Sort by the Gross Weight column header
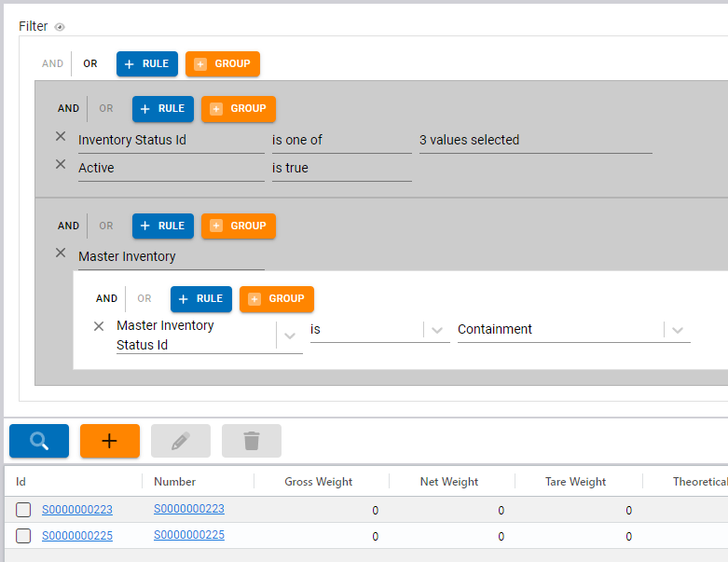The height and width of the screenshot is (562, 728). (x=318, y=482)
